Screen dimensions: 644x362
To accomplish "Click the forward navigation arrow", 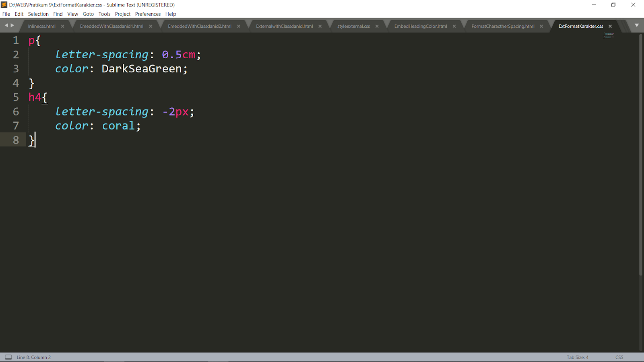I will pyautogui.click(x=11, y=25).
